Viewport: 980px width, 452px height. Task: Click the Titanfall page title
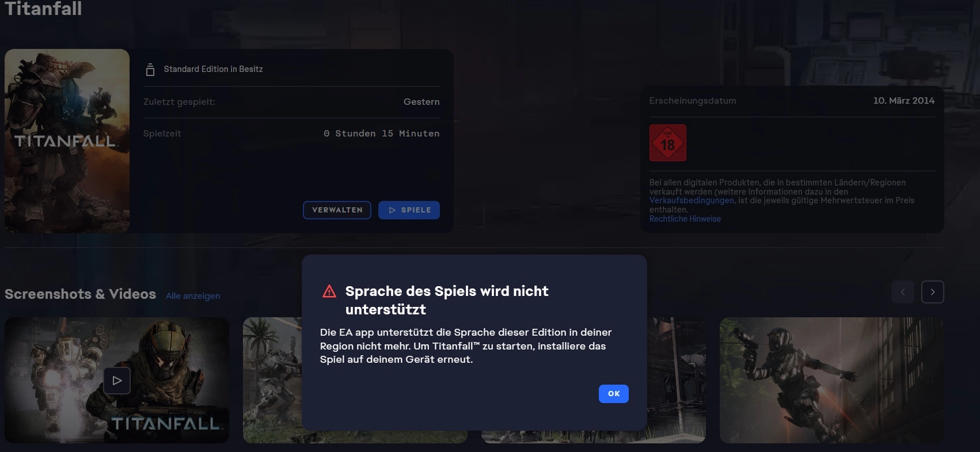(43, 8)
